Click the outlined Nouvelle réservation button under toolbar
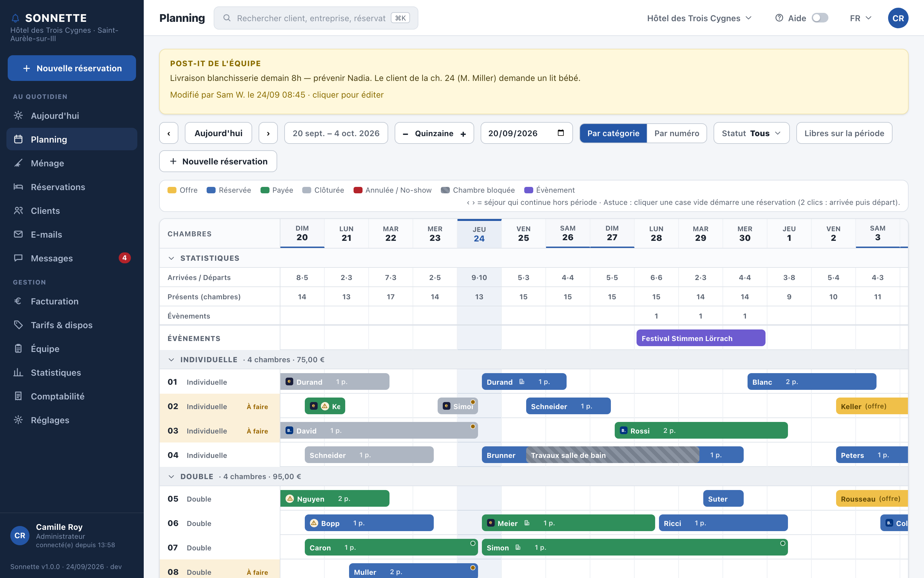This screenshot has width=924, height=578. point(218,161)
